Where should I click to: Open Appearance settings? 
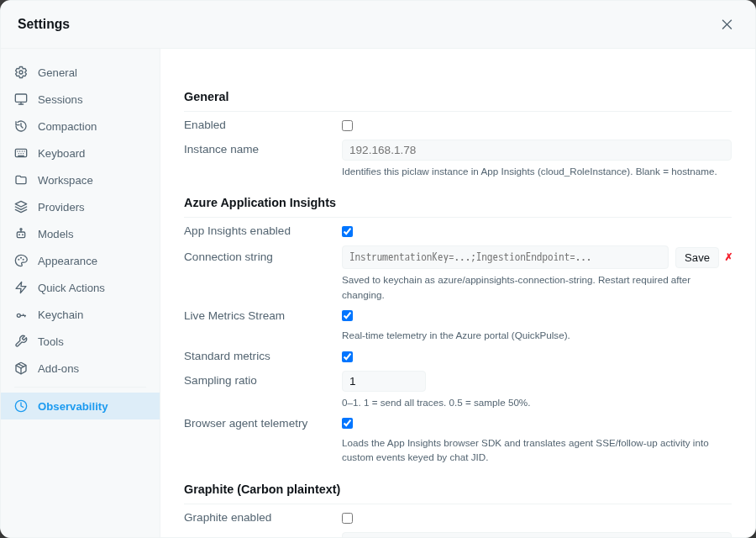click(x=80, y=261)
